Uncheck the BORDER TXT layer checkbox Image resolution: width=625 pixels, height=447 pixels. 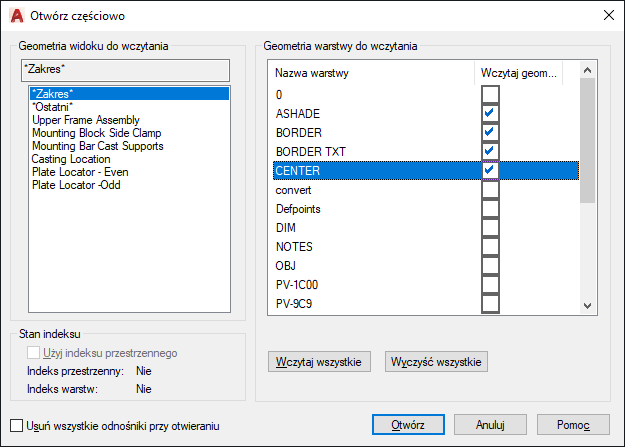click(x=489, y=151)
